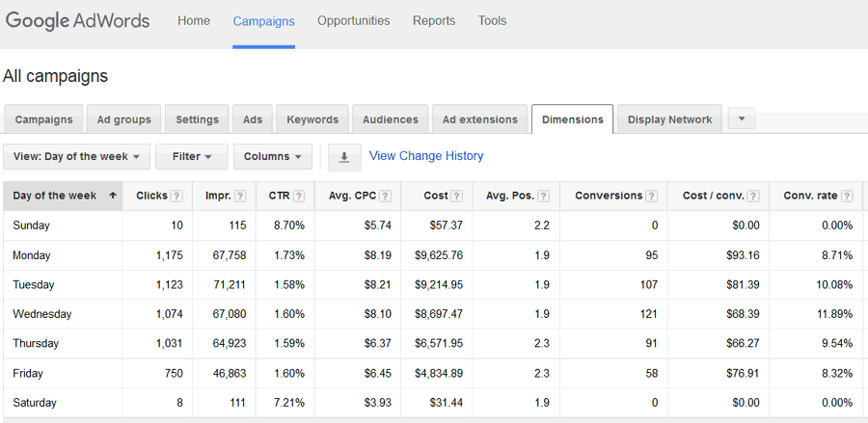Click Friday's clicks value 750
The height and width of the screenshot is (423, 868).
click(174, 373)
